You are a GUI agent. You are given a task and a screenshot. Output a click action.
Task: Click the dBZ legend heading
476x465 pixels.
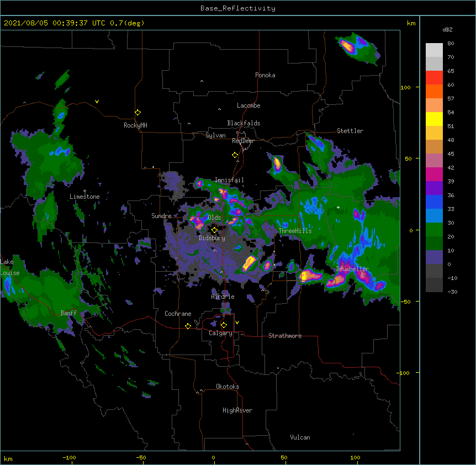[447, 30]
